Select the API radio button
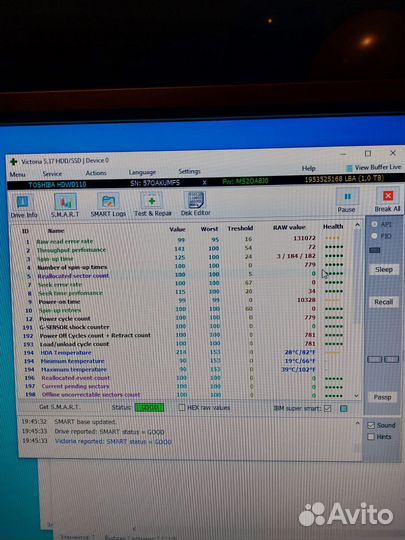Image resolution: width=405 pixels, height=540 pixels. (x=374, y=225)
